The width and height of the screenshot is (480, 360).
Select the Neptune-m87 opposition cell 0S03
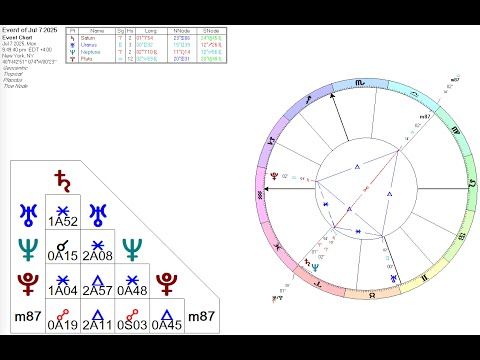132,316
